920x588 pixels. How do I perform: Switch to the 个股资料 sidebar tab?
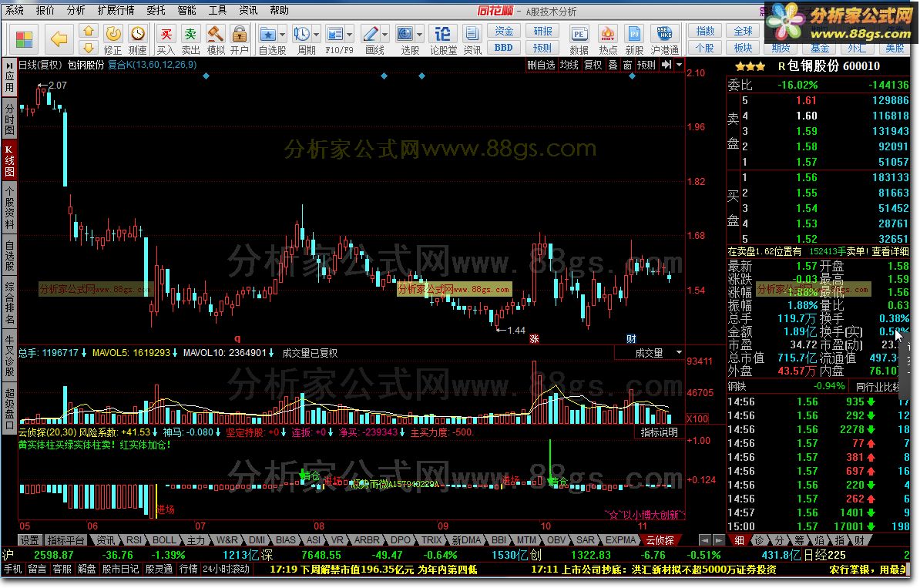(9, 208)
